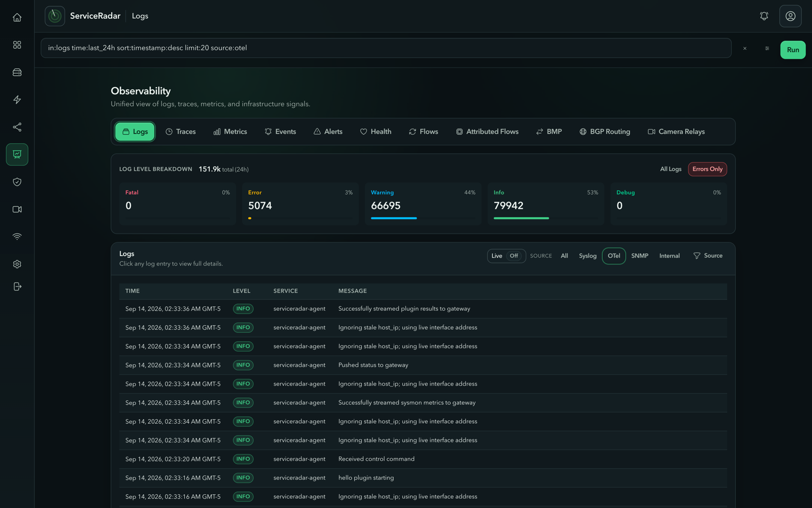The height and width of the screenshot is (508, 812).
Task: Switch to the Attributed Flows tab
Action: tap(487, 132)
